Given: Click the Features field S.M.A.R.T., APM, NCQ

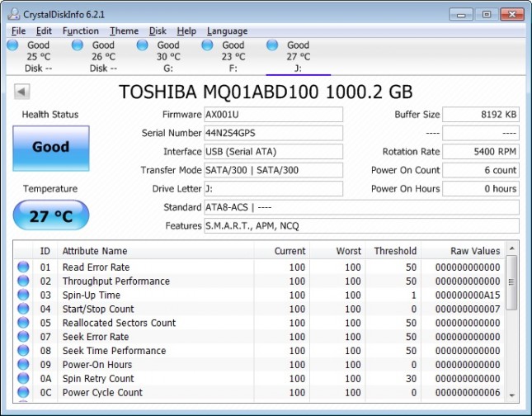Looking at the screenshot, I should 362,226.
